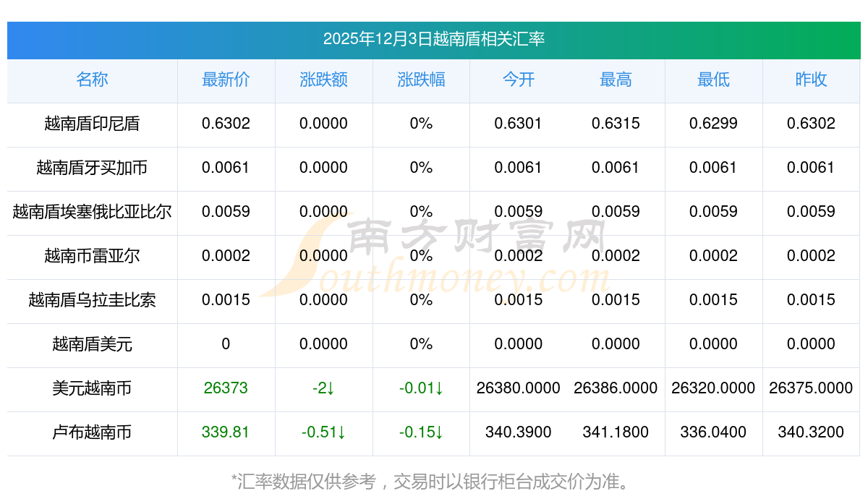
Task: Select the 越南盾埃塞俄比亚比尔 row name
Action: pyautogui.click(x=92, y=212)
